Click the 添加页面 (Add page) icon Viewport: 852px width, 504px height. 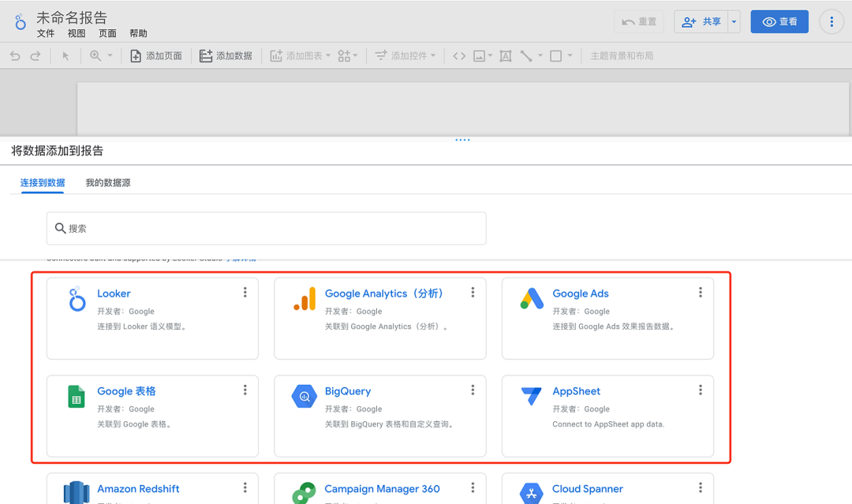[x=134, y=55]
